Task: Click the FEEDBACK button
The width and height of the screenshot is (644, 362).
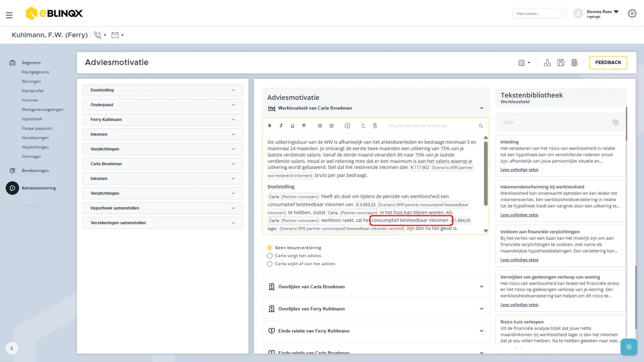Action: pos(608,63)
